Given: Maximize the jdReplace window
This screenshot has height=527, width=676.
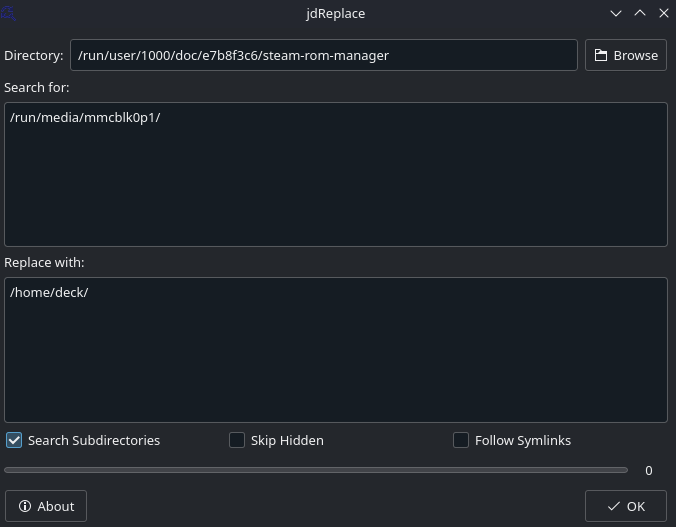Looking at the screenshot, I should pos(640,13).
